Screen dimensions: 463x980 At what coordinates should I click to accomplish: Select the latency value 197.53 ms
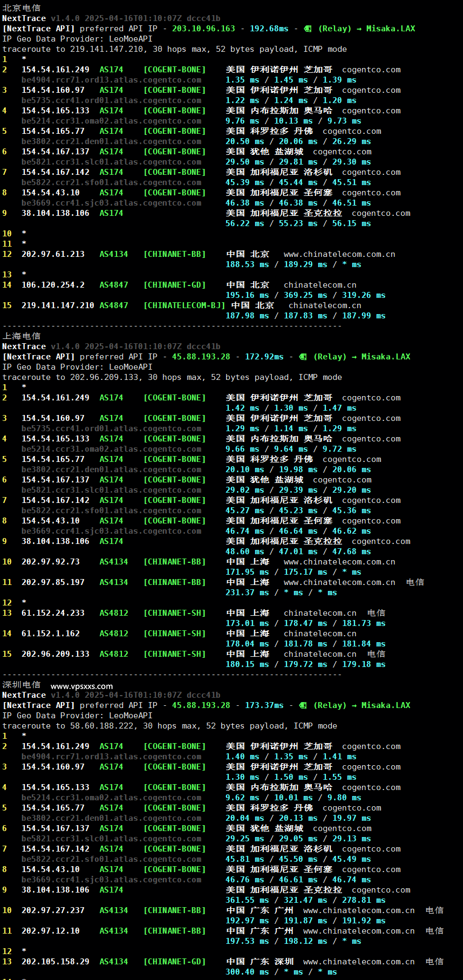click(x=247, y=941)
